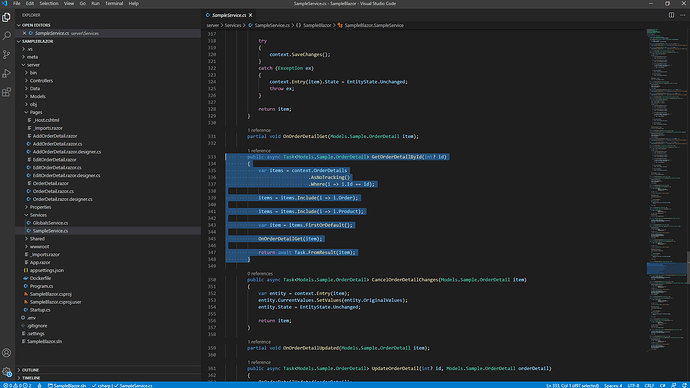Screen dimensions: 690x388
Task: Open the Extensions view
Action: 7,92
